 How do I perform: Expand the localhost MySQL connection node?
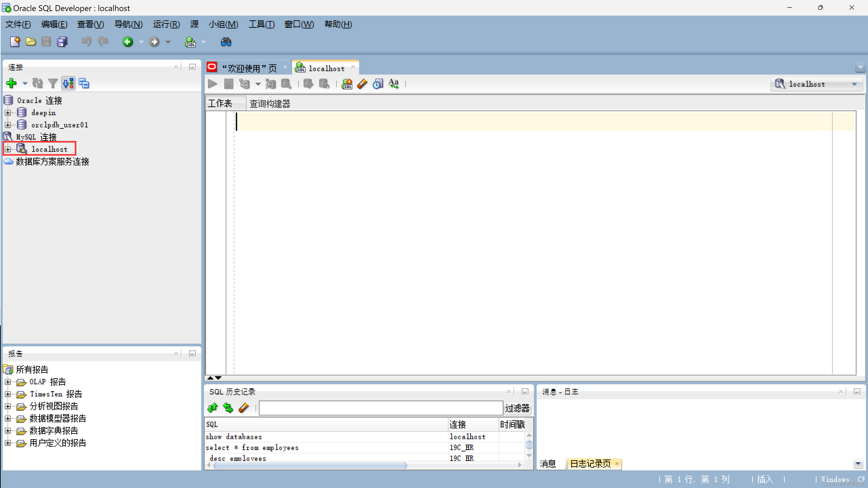click(8, 149)
